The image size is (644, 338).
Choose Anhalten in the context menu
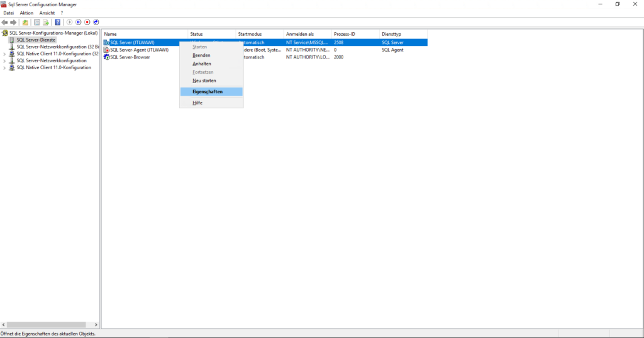tap(211, 64)
